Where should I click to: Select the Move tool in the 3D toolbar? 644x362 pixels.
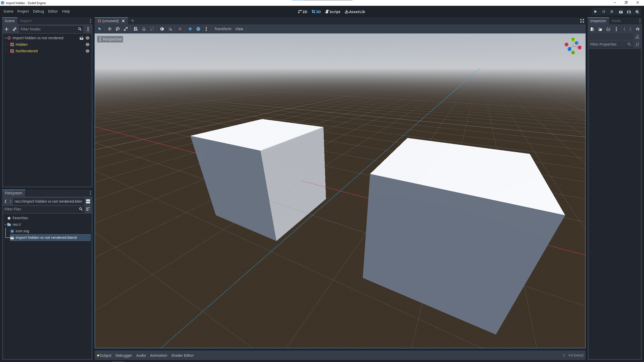pos(110,29)
